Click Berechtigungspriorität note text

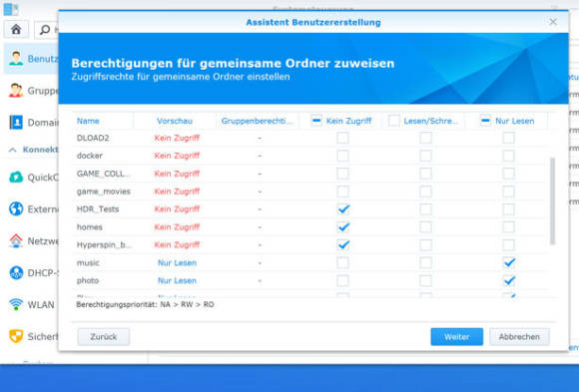click(145, 304)
